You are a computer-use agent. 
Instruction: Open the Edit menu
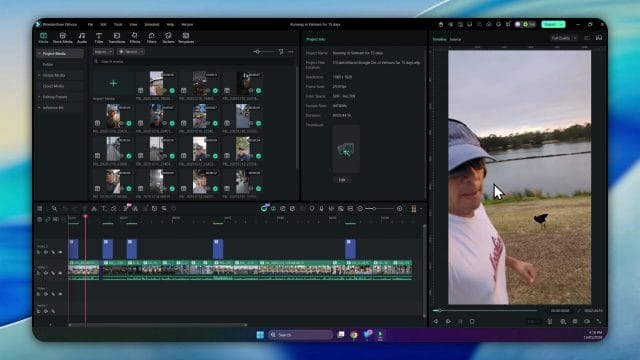(x=103, y=24)
